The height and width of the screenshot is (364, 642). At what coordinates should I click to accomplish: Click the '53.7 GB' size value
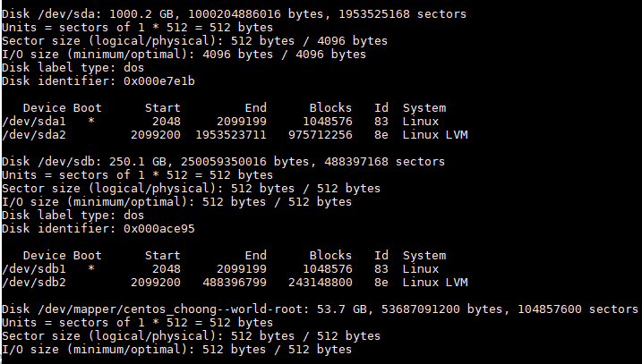pyautogui.click(x=342, y=309)
